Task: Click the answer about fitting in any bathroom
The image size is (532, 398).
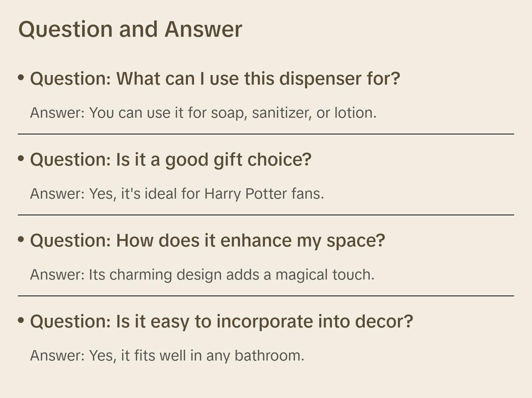Action: click(x=167, y=356)
